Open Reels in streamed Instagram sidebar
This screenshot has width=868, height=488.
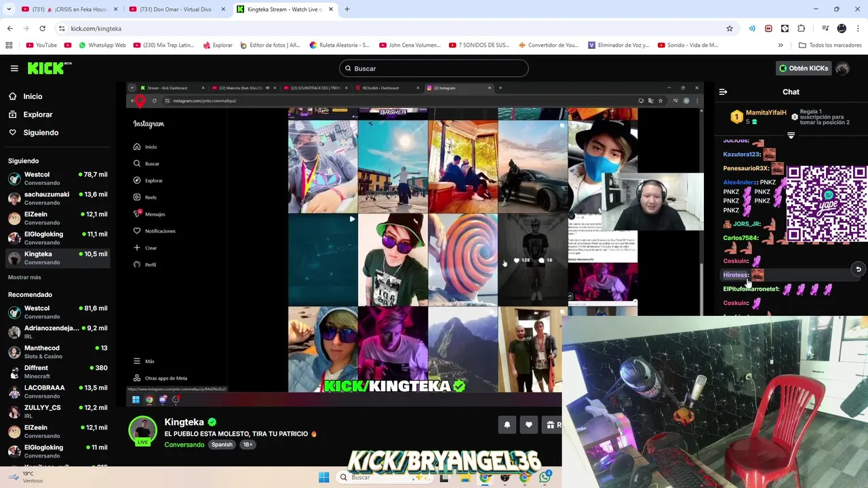tap(145, 197)
